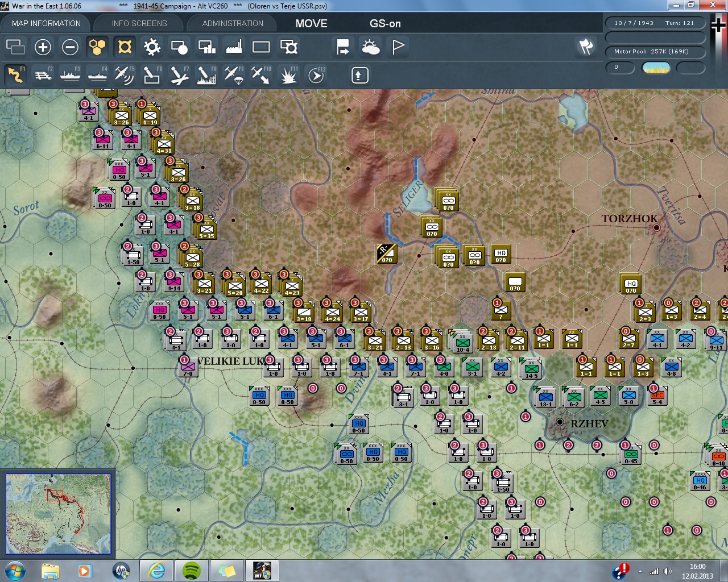Viewport: 728px width, 582px height.
Task: Click the F12 end turn icon
Action: point(316,75)
